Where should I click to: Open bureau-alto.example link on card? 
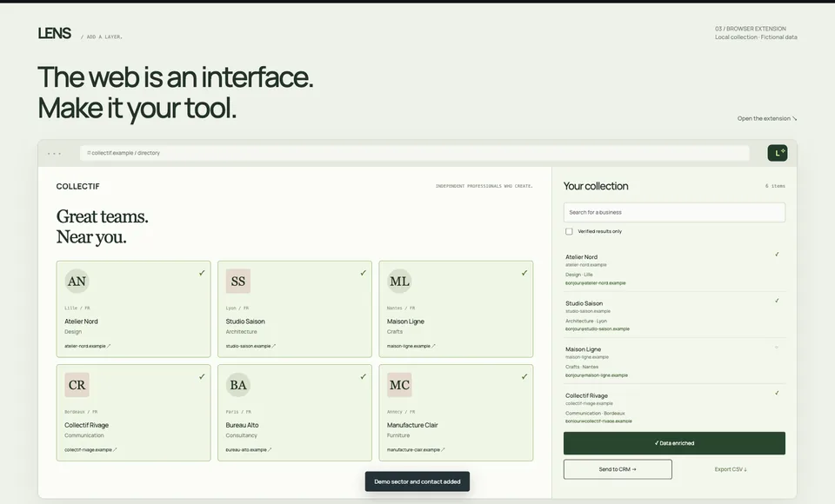(x=249, y=450)
